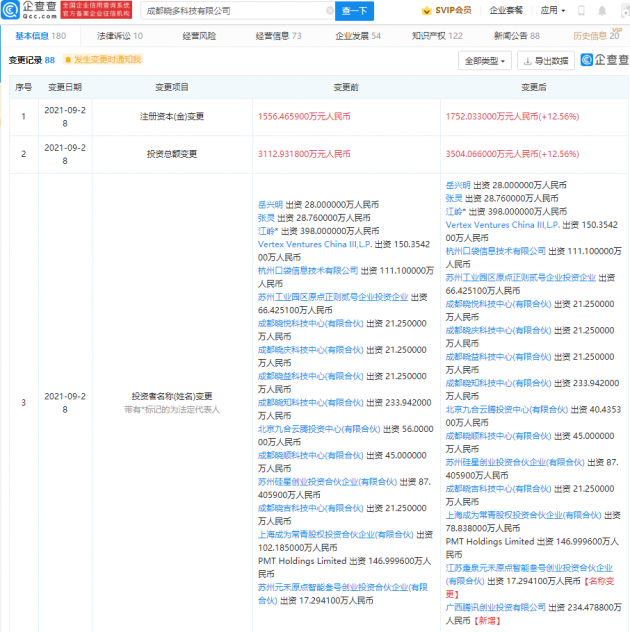Focus the company search input field
Screen dimensions: 630x632
(x=236, y=11)
